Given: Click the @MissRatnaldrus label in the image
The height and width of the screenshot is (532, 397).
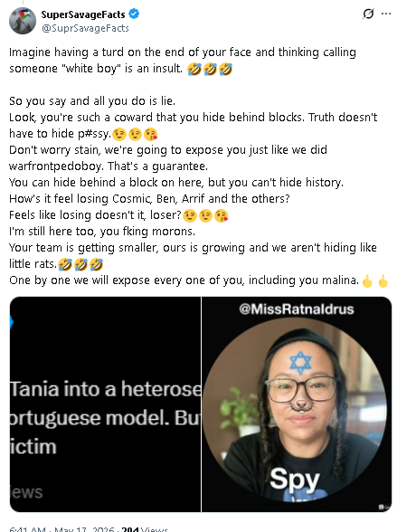Looking at the screenshot, I should coord(297,309).
